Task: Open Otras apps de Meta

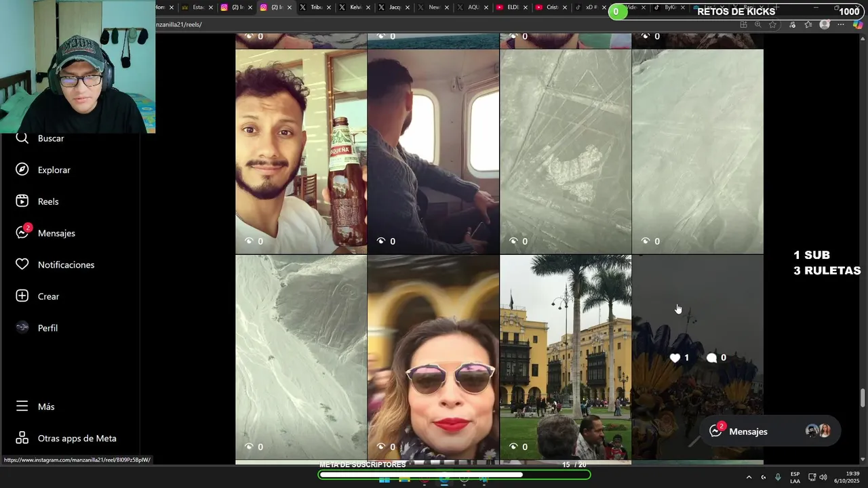Action: [66, 439]
